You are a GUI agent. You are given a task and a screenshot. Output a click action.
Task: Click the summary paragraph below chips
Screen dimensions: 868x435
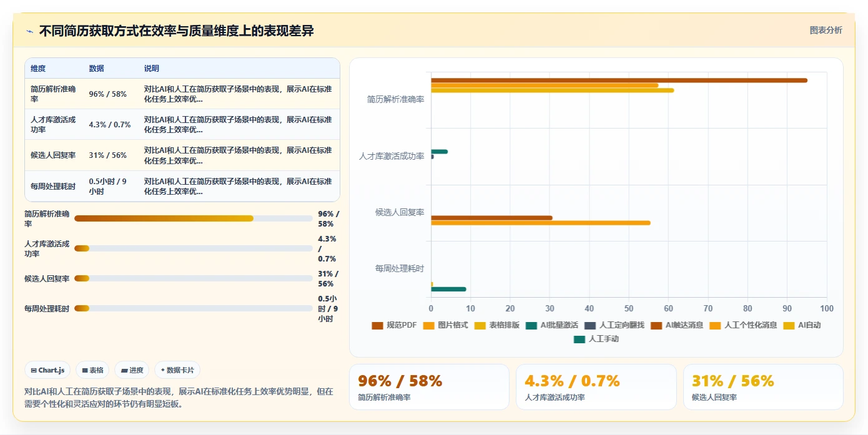point(179,398)
